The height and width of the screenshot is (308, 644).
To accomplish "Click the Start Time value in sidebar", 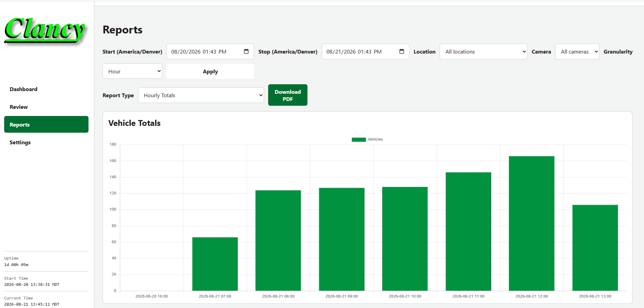I will pos(32,284).
